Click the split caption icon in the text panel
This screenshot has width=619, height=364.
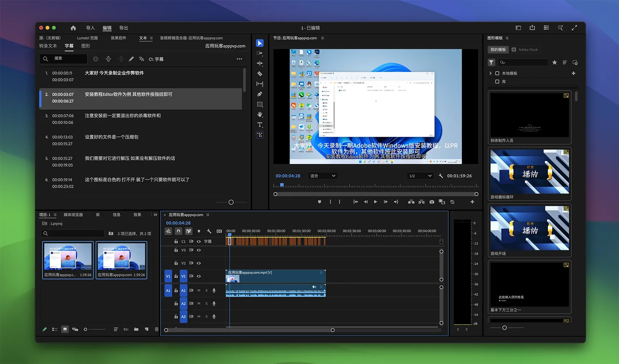pyautogui.click(x=108, y=59)
